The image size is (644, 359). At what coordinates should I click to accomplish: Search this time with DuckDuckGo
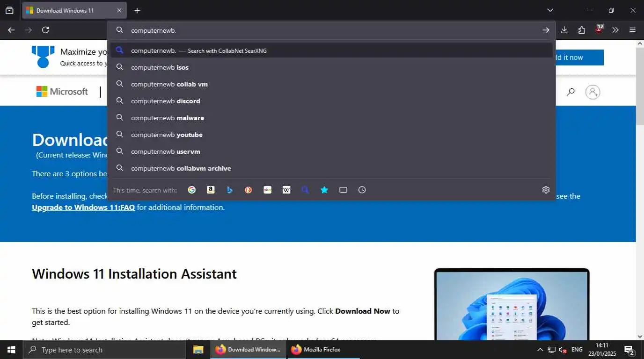click(x=249, y=190)
